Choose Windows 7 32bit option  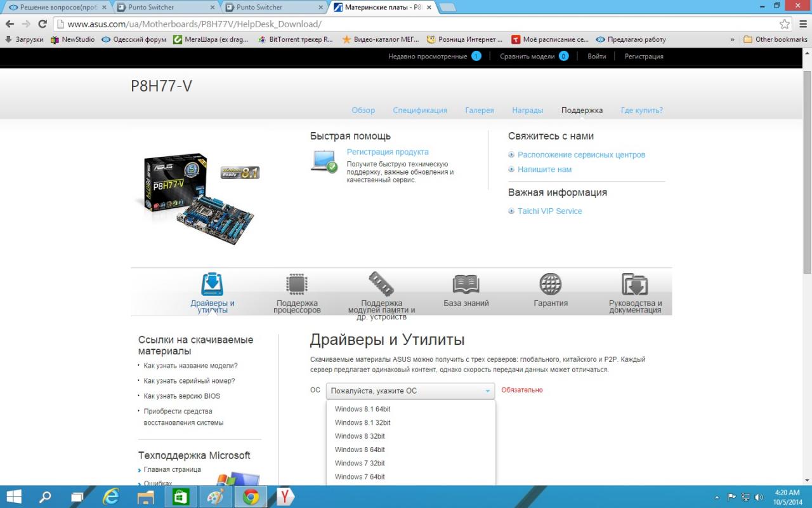(360, 463)
